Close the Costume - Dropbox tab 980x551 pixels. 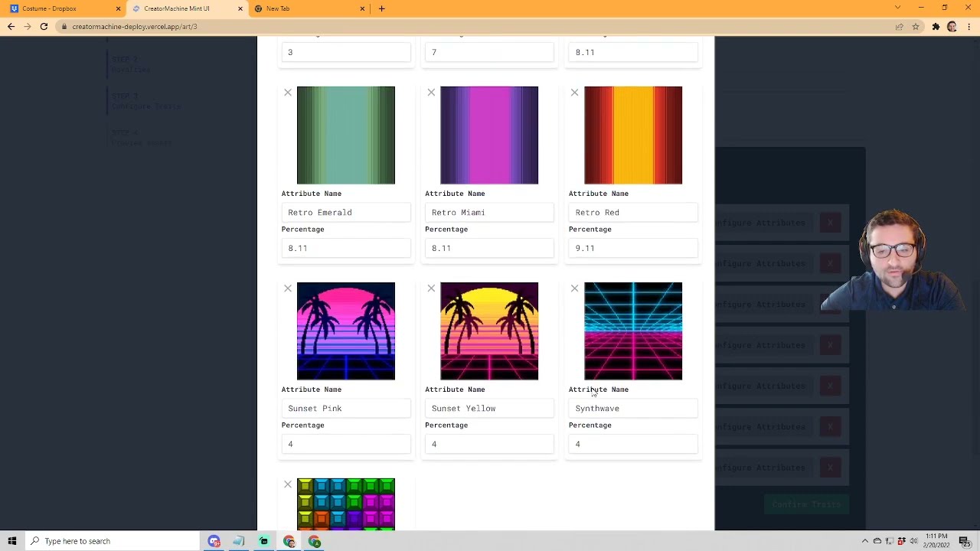pos(118,8)
